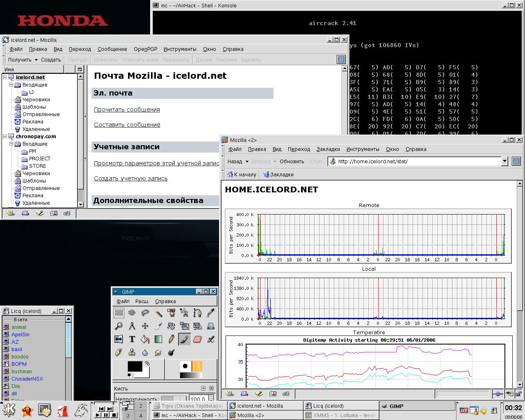Viewport: 525px width, 420px height.
Task: Open the OpenPGP menu
Action: pos(145,49)
